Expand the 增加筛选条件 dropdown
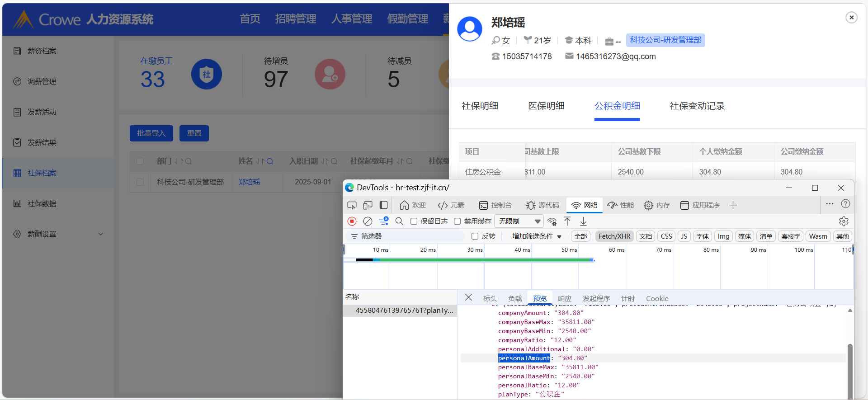 (537, 236)
